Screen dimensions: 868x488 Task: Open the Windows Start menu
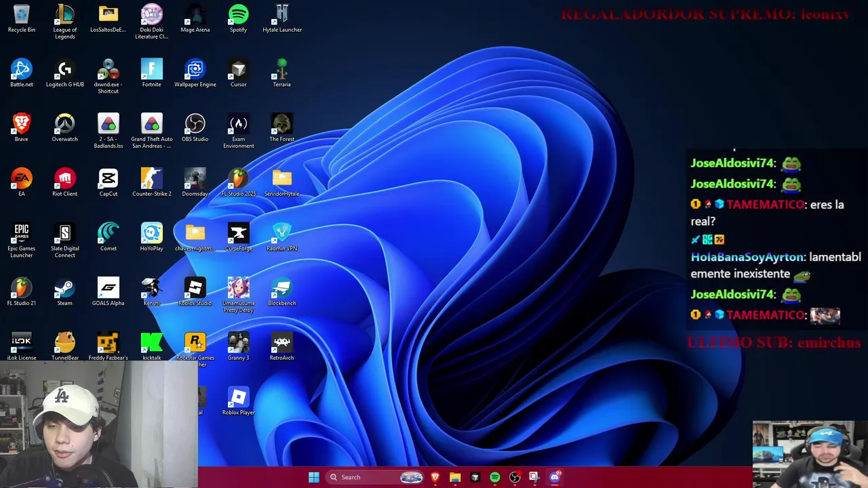click(314, 477)
